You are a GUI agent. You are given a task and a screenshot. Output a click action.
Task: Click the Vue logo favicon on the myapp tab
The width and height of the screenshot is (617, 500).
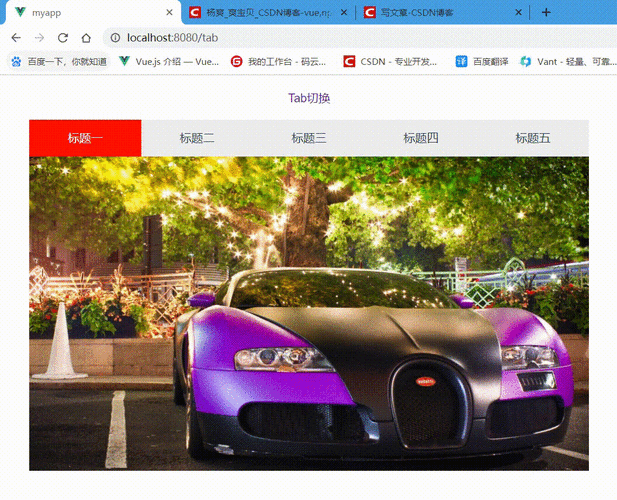point(20,12)
